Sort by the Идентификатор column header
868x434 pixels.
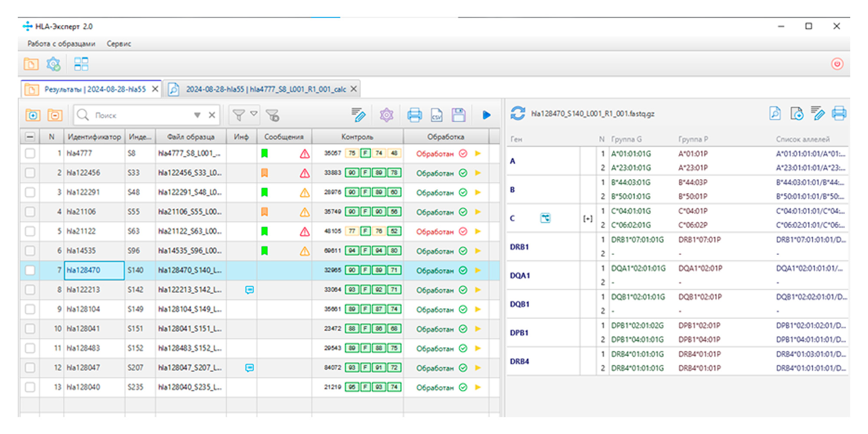(x=94, y=137)
